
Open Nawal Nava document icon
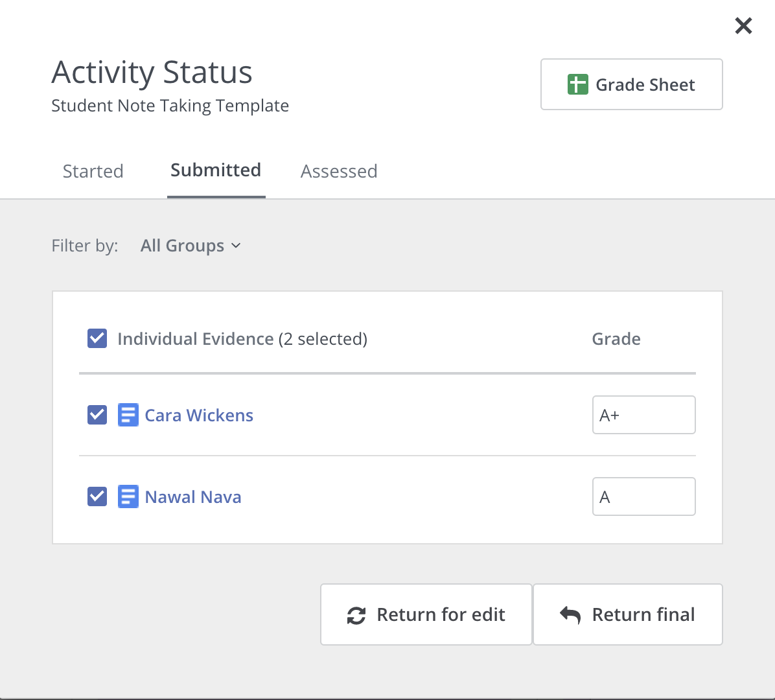pos(128,496)
